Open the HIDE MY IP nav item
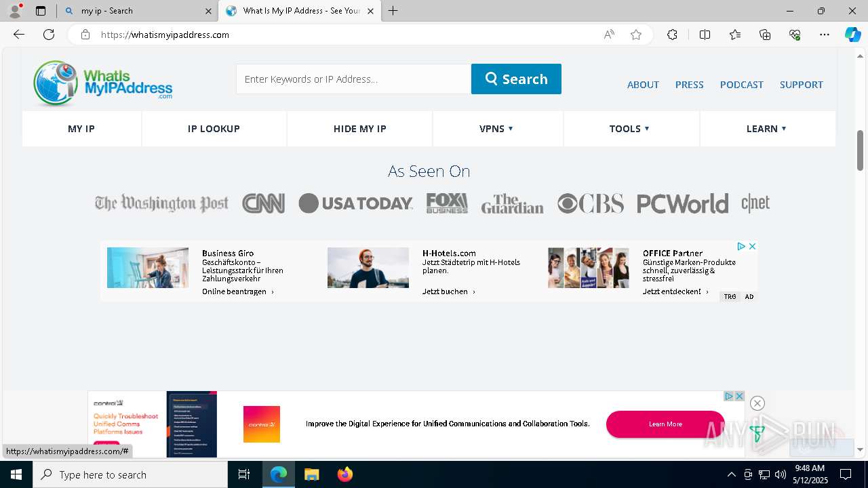Image resolution: width=868 pixels, height=488 pixels. point(359,129)
